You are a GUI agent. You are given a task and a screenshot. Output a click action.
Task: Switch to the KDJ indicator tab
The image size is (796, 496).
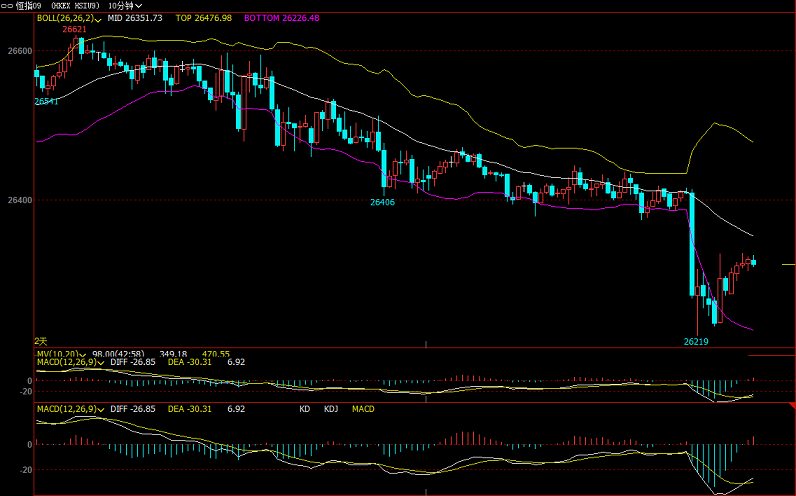click(329, 409)
